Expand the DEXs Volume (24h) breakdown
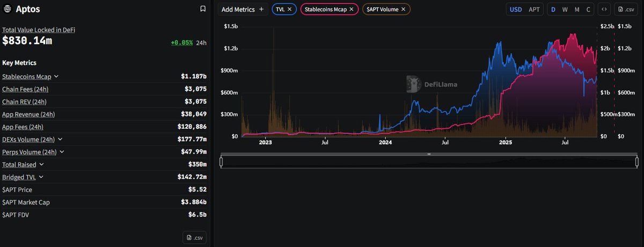The height and width of the screenshot is (247, 644). 60,139
